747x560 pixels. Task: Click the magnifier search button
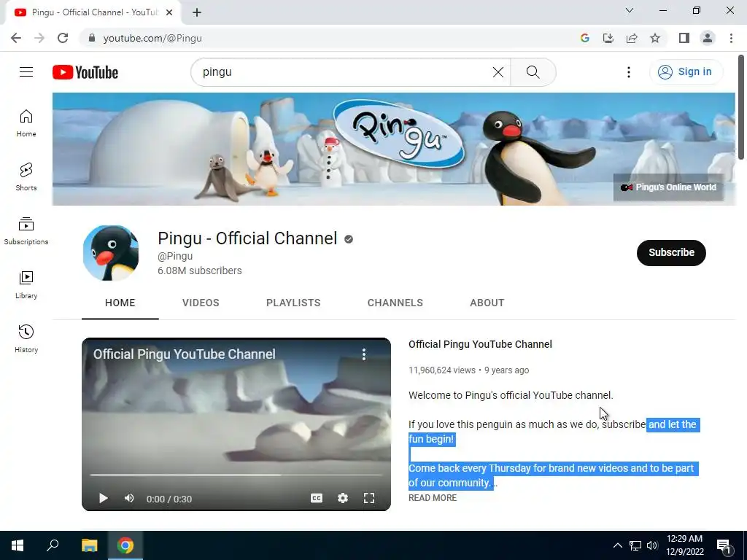coord(533,72)
